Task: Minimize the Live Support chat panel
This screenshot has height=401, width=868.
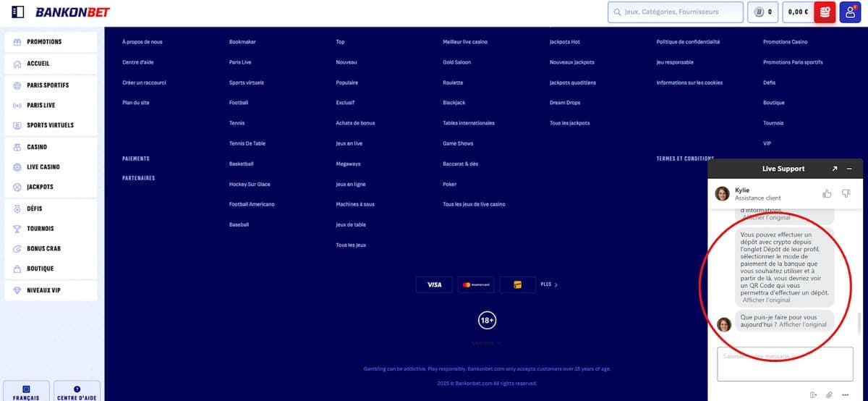Action: click(x=849, y=169)
